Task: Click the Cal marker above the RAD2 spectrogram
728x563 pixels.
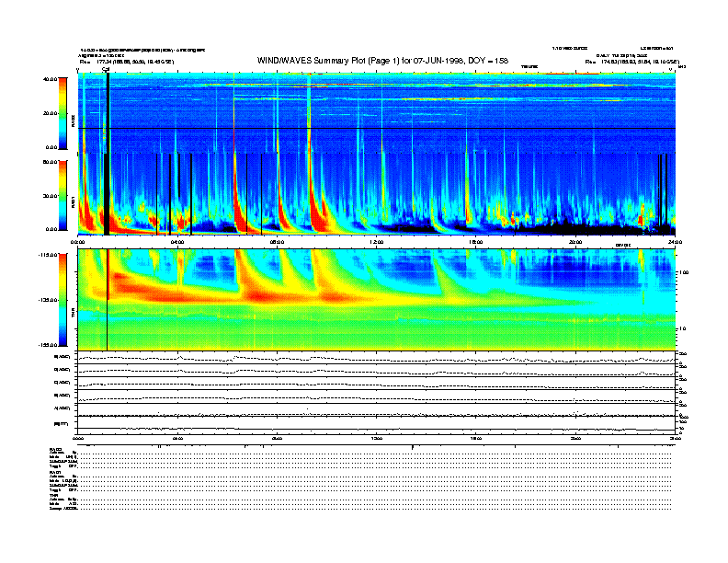Action: click(106, 69)
